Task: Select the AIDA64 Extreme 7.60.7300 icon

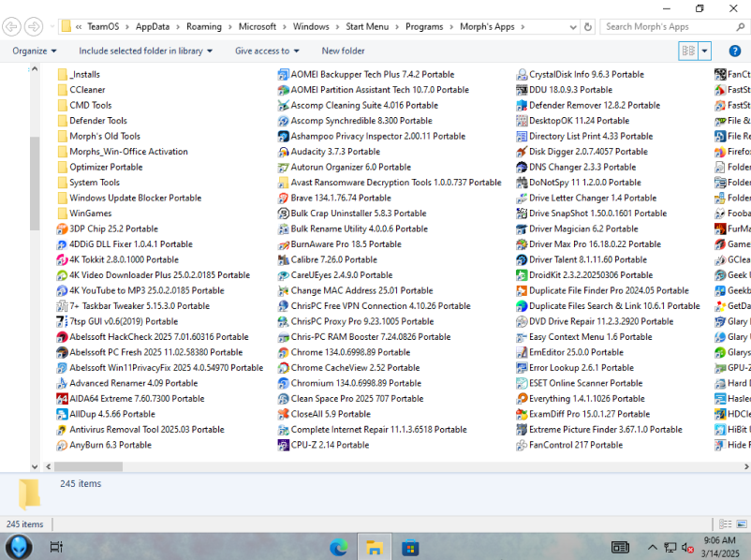Action: [x=62, y=399]
